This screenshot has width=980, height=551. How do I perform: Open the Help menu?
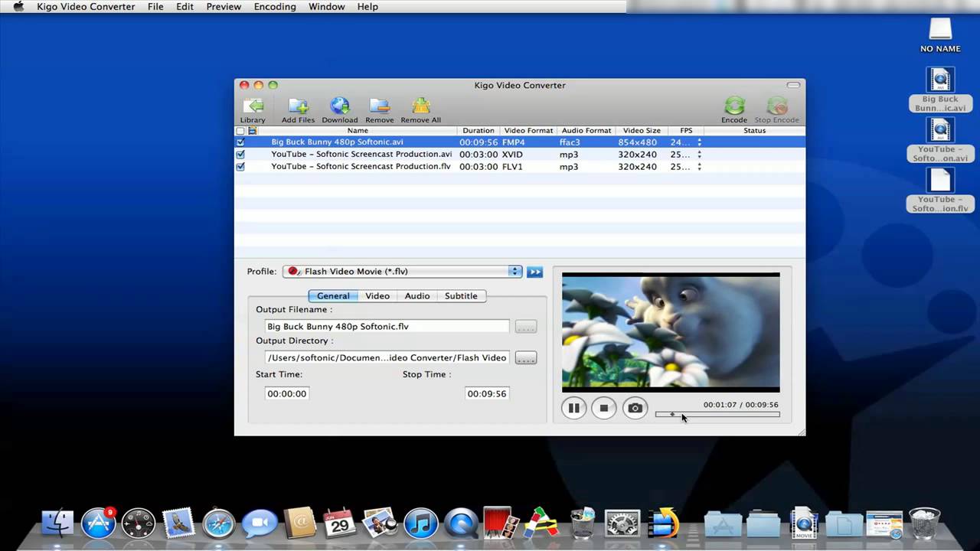click(x=367, y=7)
